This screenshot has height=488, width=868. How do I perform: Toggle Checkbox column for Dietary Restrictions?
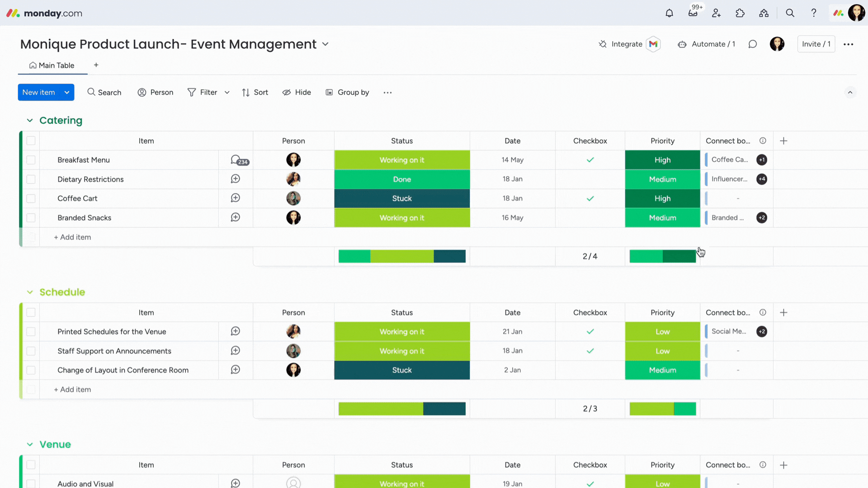click(590, 179)
